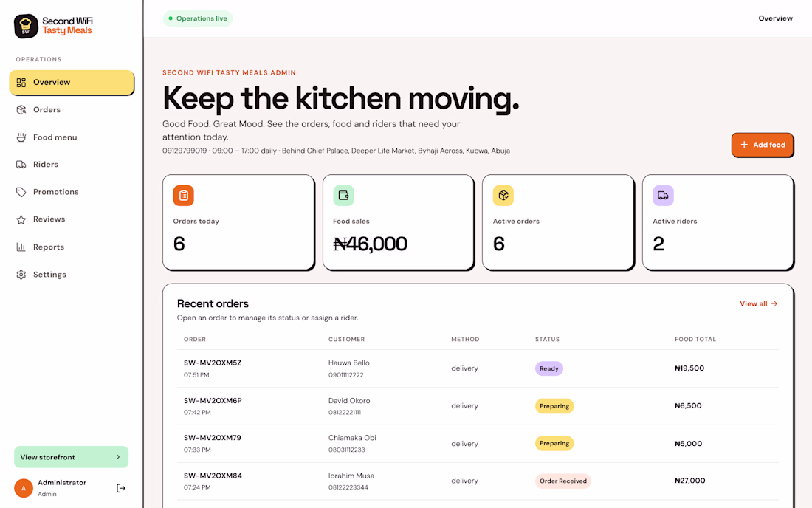Click the yellow Active orders box icon

point(503,196)
